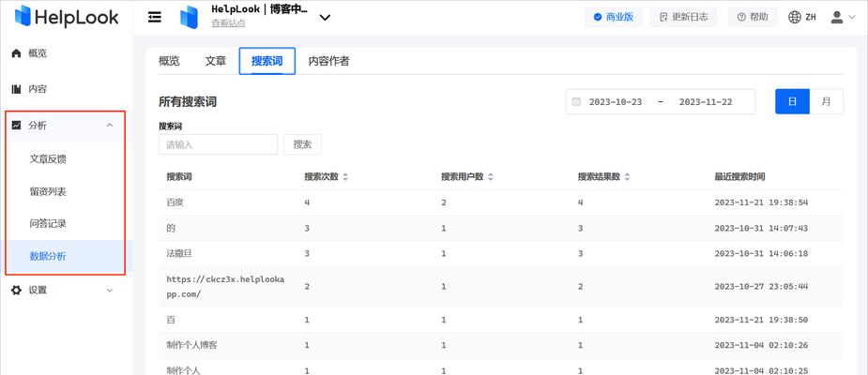Viewport: 868px width, 375px height.
Task: Switch to the 内容作者 tab
Action: (x=328, y=61)
